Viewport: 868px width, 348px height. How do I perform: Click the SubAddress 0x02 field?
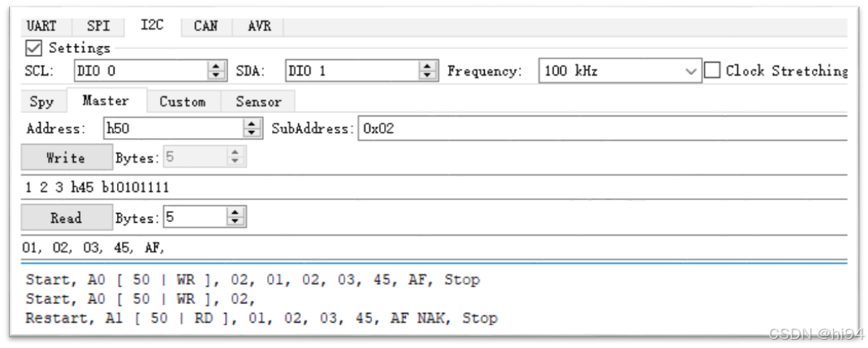coord(602,129)
